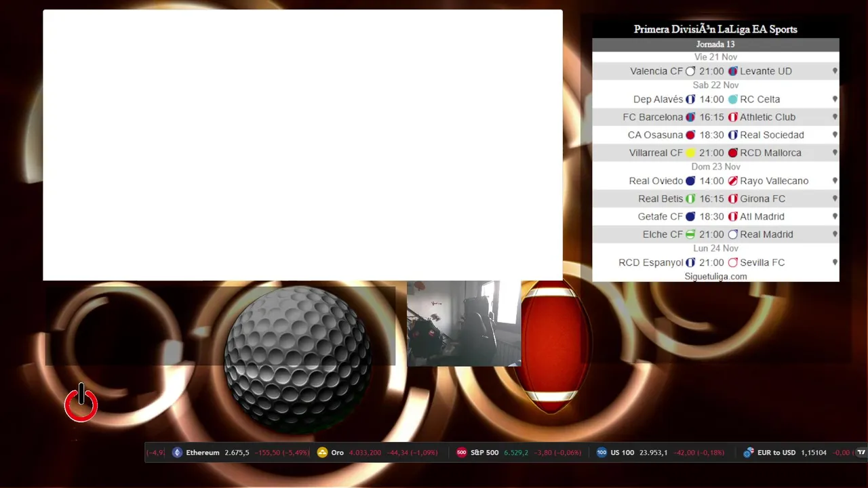Click the 14:00 time of Real Oviedo match
The width and height of the screenshot is (868, 488).
711,181
